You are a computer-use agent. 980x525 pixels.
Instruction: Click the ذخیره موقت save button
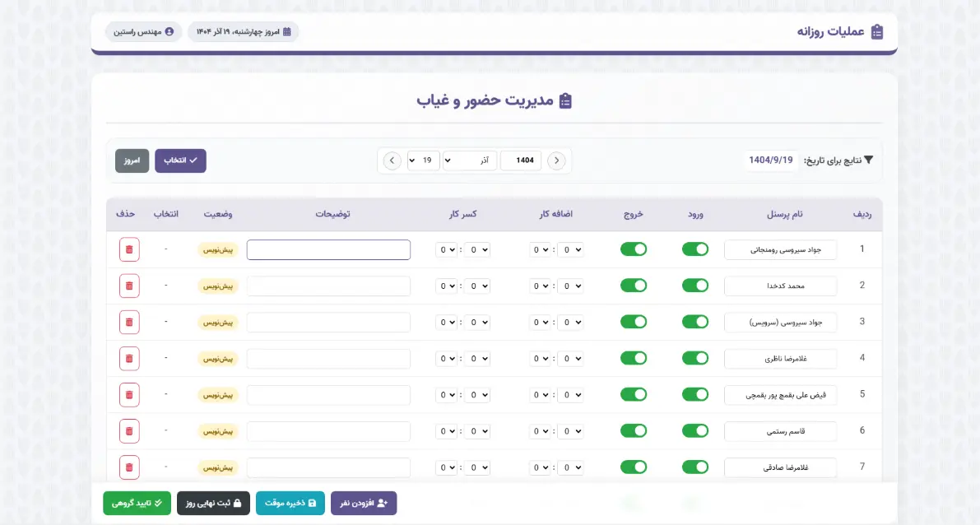290,503
